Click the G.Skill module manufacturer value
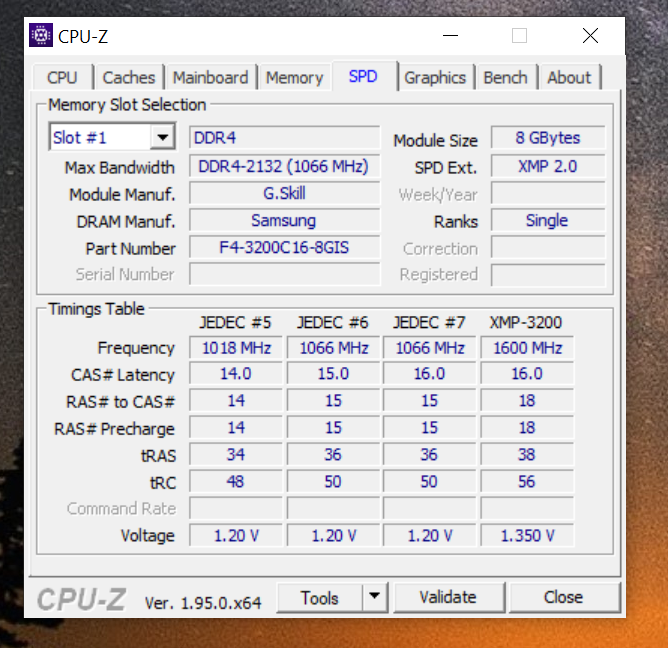This screenshot has height=648, width=668. point(284,193)
